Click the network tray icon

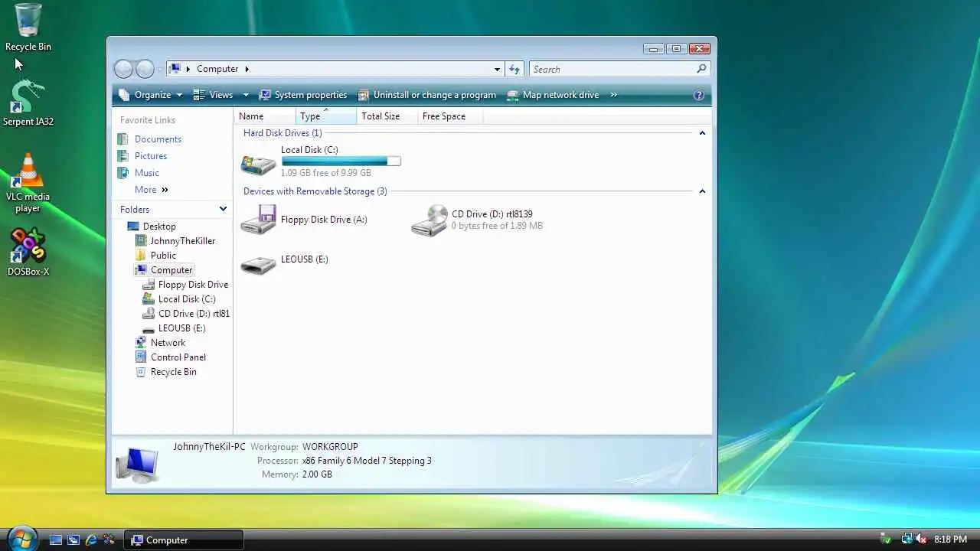[907, 540]
